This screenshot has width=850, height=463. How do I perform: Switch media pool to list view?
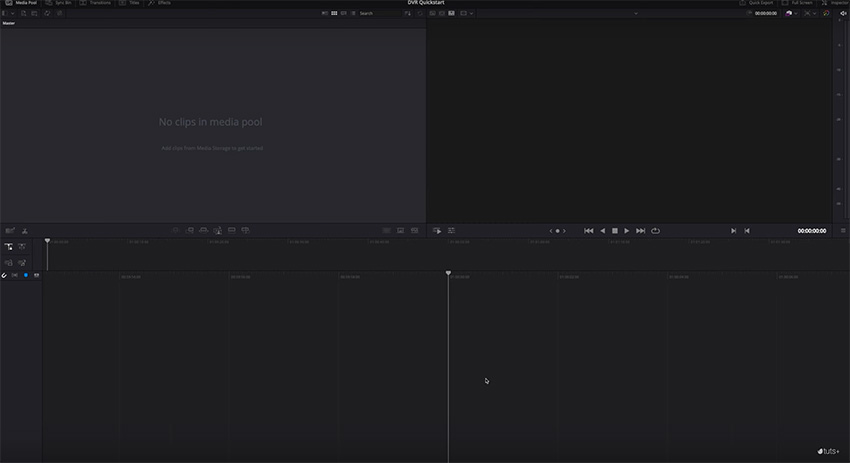[353, 13]
